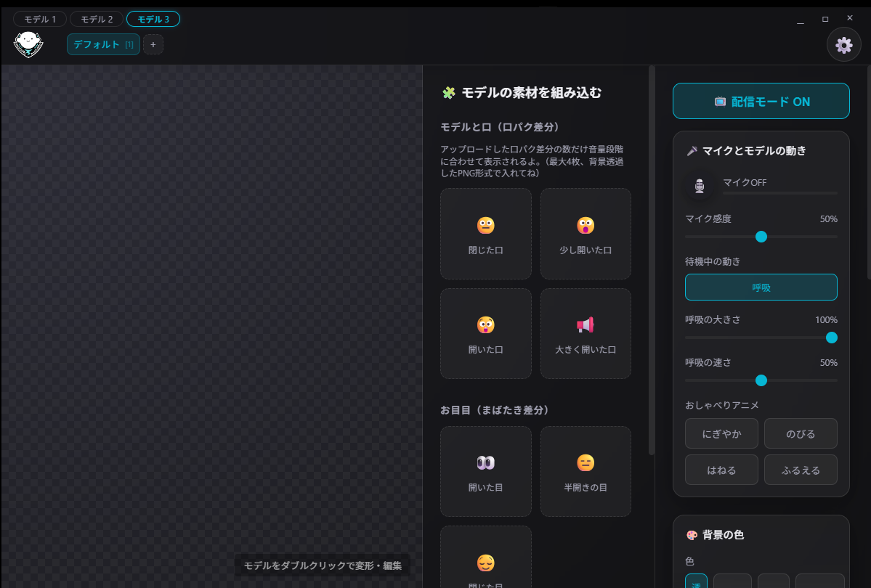The image size is (871, 588).
Task: Open the 半開きの目 upload slot
Action: pyautogui.click(x=586, y=471)
